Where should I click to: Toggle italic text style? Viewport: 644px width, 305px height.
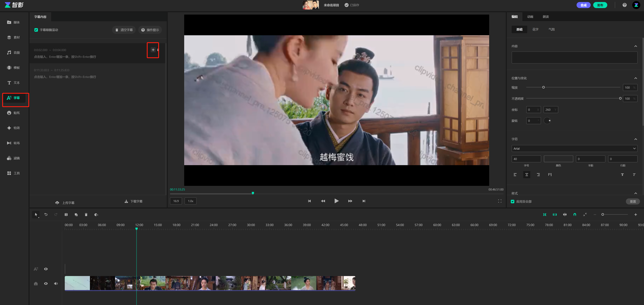pyautogui.click(x=634, y=175)
